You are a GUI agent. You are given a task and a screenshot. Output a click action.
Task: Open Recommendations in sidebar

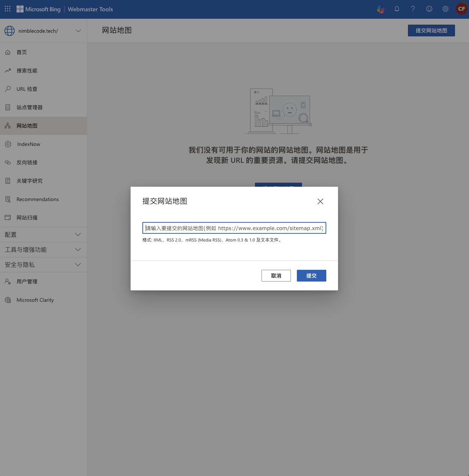tap(38, 199)
